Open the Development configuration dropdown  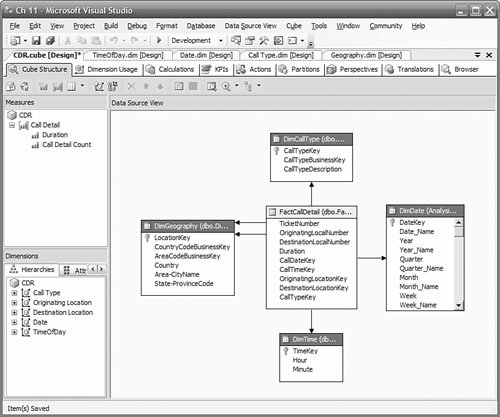pyautogui.click(x=221, y=41)
